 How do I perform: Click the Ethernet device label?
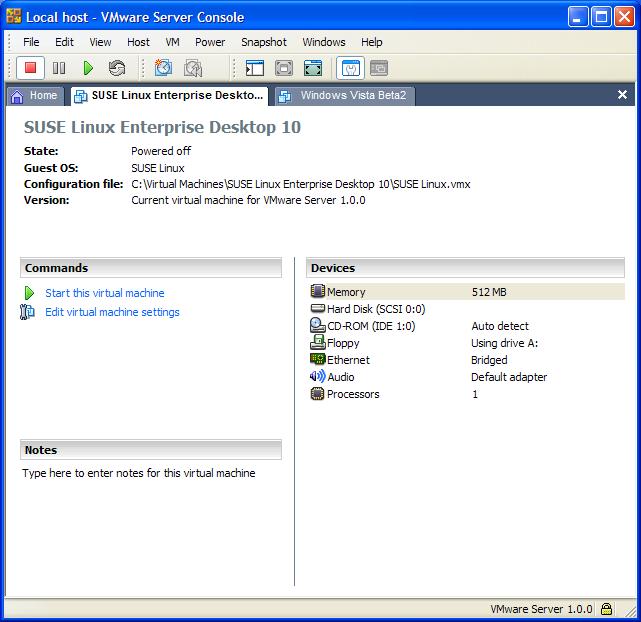[348, 360]
